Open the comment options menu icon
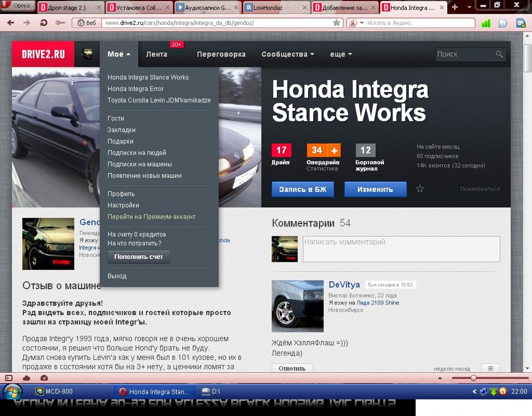Viewport: 532px width, 416px height. 490,368
